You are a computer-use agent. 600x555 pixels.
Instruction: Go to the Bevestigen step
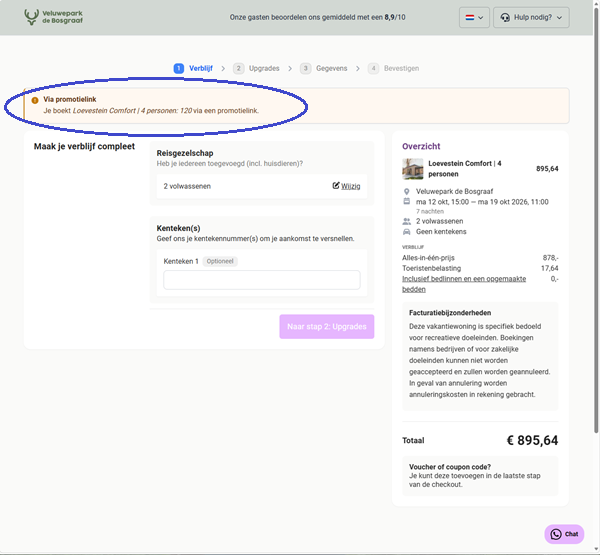(393, 69)
